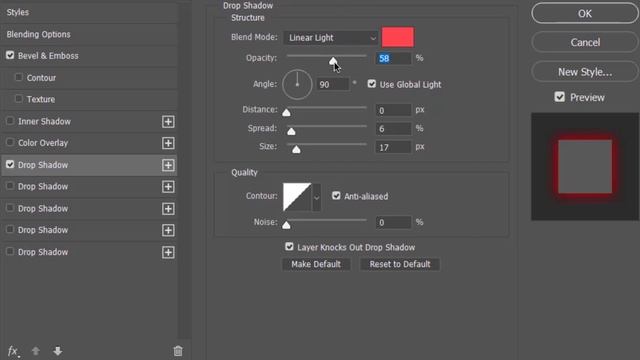The width and height of the screenshot is (640, 360).
Task: Enable the Contour checkbox under Bevel & Emboss
Action: pos(19,77)
